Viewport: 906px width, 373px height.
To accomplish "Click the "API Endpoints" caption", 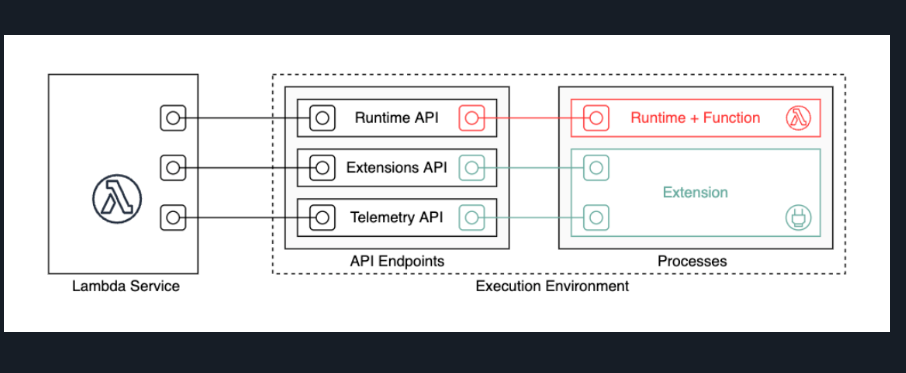I will pyautogui.click(x=397, y=261).
